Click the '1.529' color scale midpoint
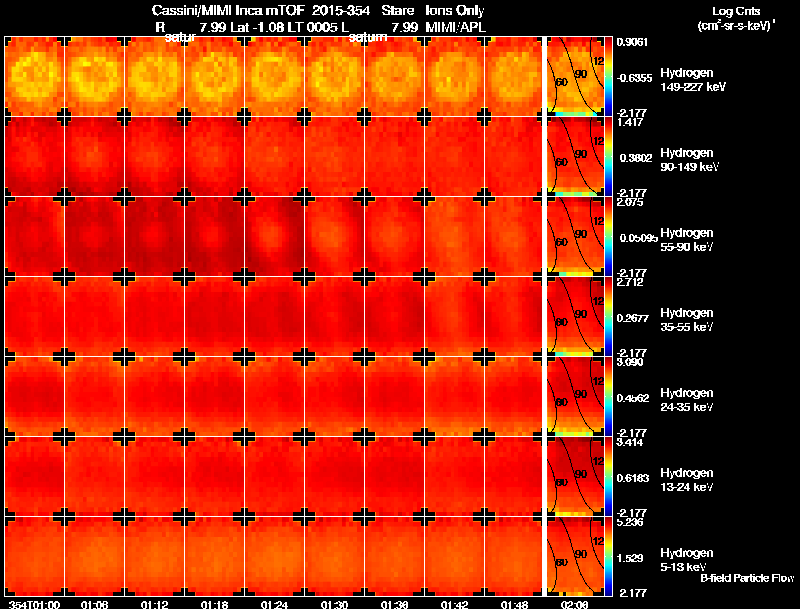Image resolution: width=800 pixels, height=609 pixels. [x=632, y=559]
